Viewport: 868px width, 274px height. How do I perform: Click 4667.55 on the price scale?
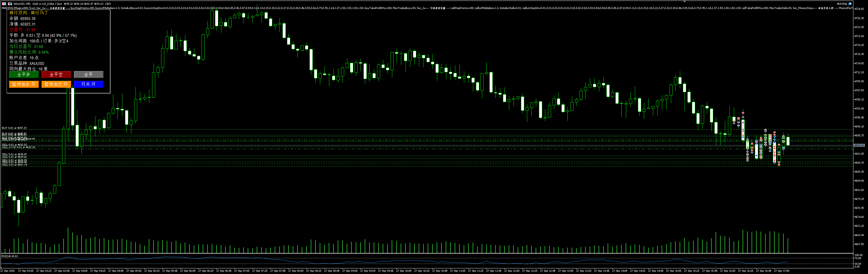(859, 244)
